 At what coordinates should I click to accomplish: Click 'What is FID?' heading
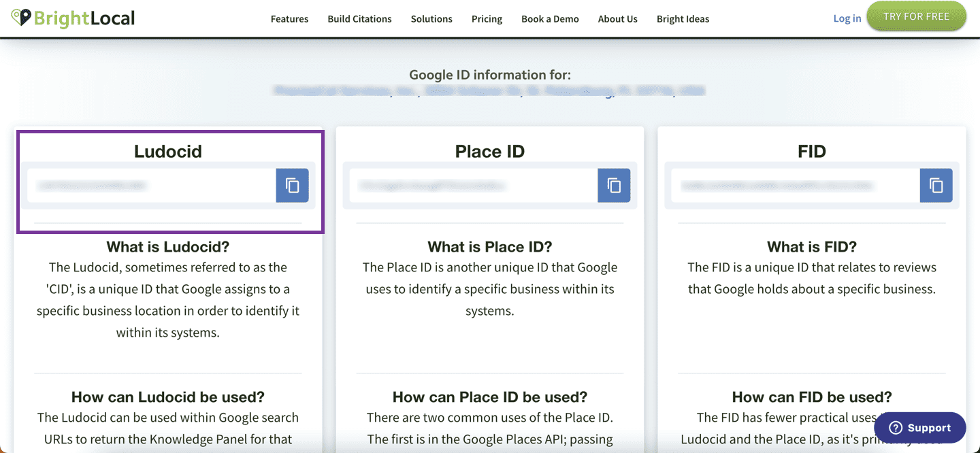coord(812,246)
